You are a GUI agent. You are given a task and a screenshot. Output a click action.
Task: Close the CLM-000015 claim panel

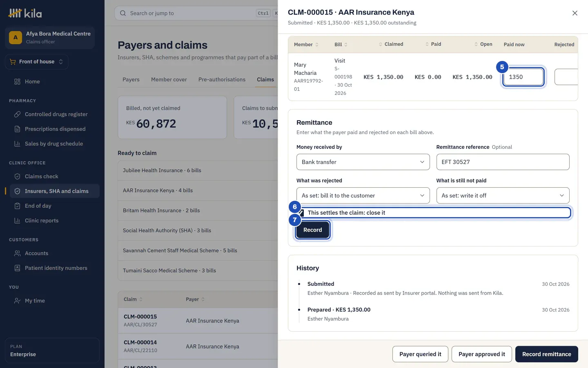pyautogui.click(x=575, y=13)
